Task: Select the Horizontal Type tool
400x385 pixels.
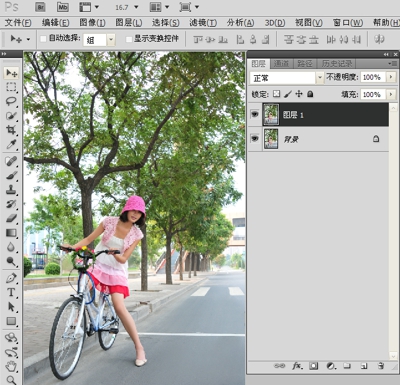Action: [x=11, y=292]
